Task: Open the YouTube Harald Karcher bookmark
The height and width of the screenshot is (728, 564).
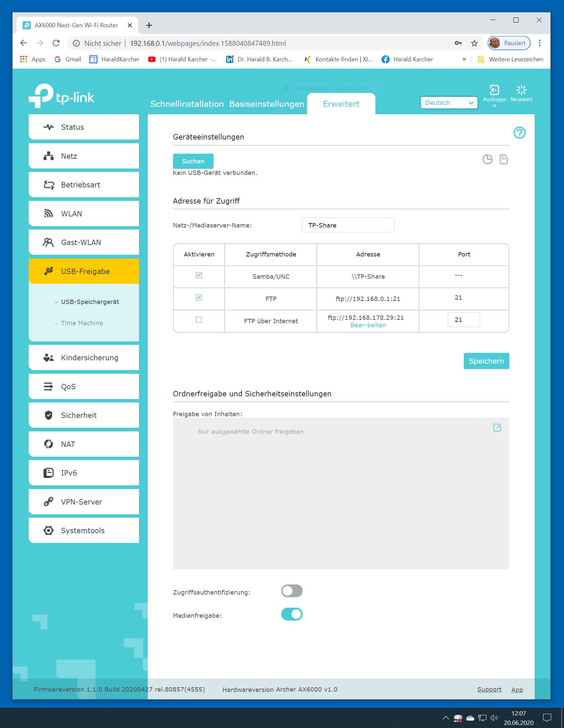Action: [x=182, y=59]
